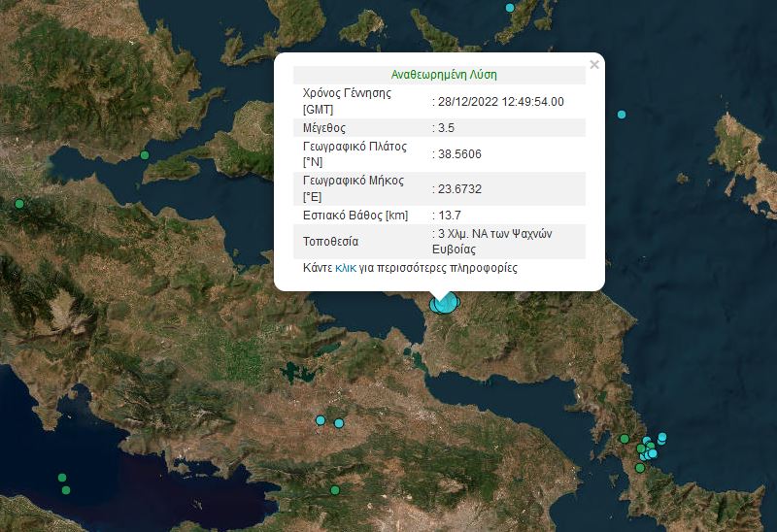Click the left cyan marker of the central pair

point(321,420)
